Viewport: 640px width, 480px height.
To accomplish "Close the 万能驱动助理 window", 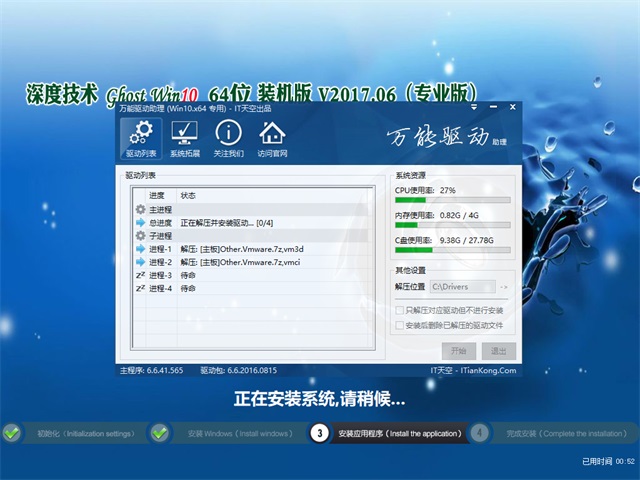I will [513, 107].
